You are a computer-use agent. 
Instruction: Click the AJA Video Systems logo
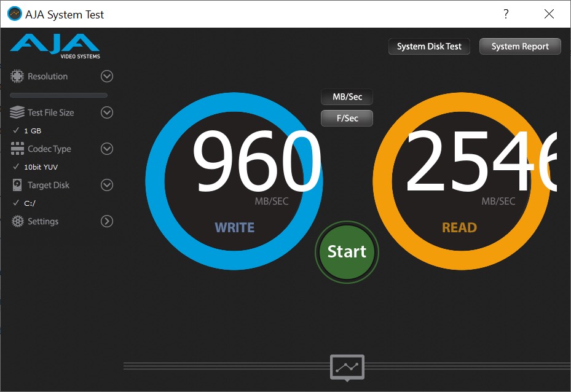(x=55, y=46)
